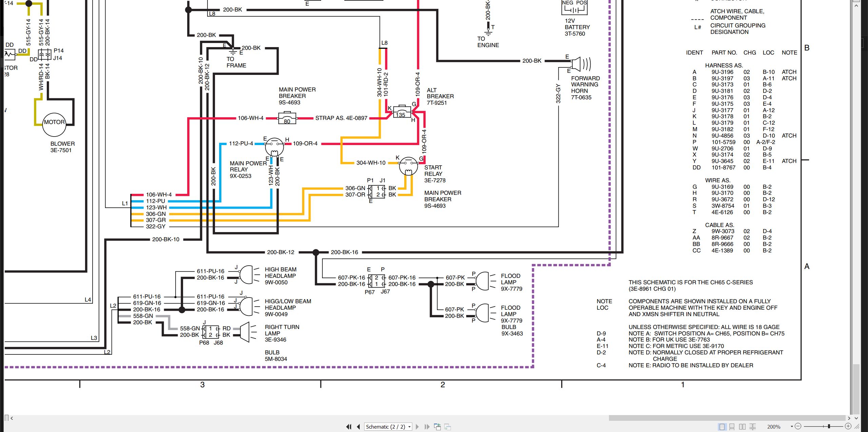Click the '307-GR' wire label

tap(156, 220)
